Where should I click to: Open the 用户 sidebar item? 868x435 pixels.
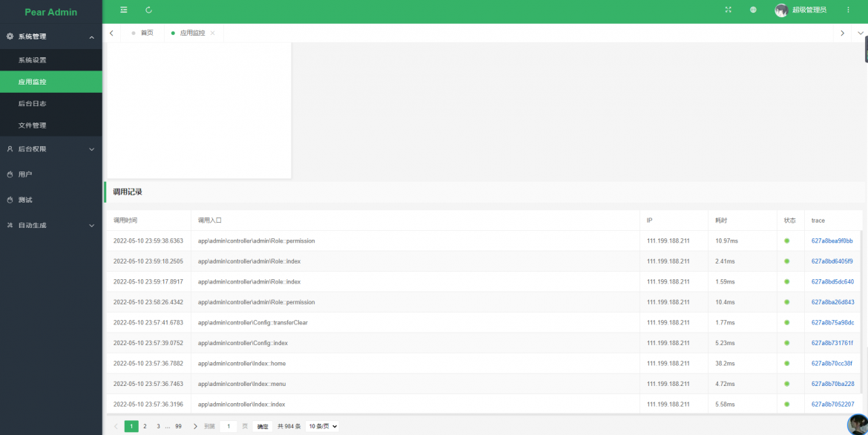[x=51, y=174]
